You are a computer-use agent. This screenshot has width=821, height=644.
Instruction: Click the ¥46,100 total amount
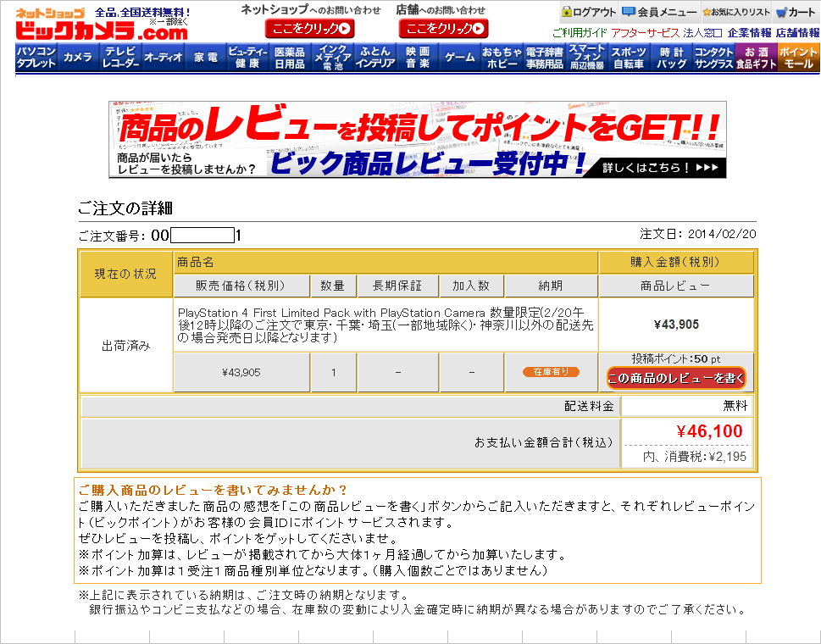pos(709,431)
